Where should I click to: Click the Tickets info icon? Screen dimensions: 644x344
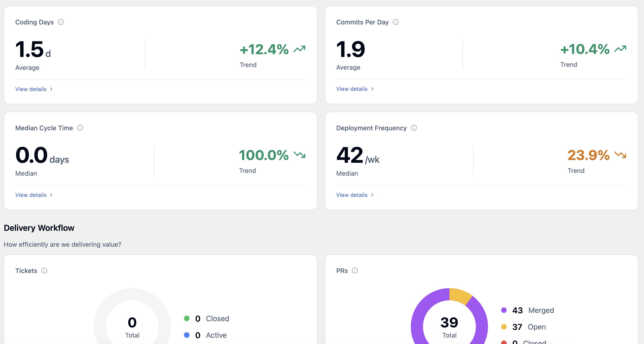(45, 270)
